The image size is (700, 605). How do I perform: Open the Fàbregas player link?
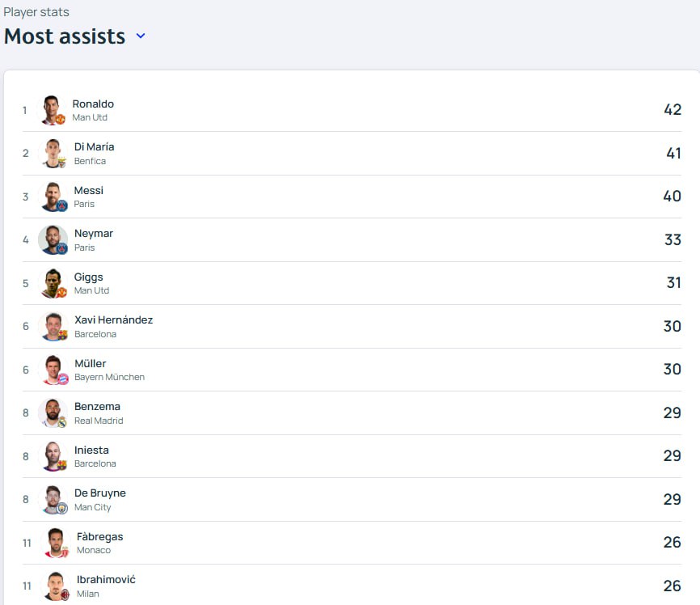pyautogui.click(x=99, y=536)
